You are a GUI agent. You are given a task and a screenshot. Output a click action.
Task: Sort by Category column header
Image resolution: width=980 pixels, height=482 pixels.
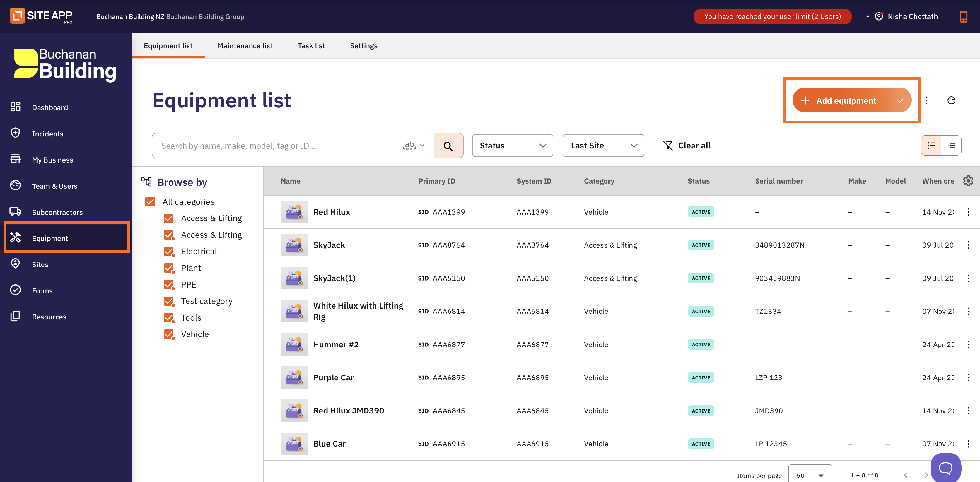599,181
